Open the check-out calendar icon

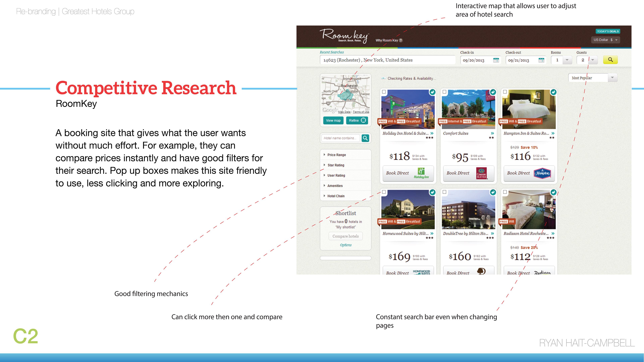click(541, 60)
